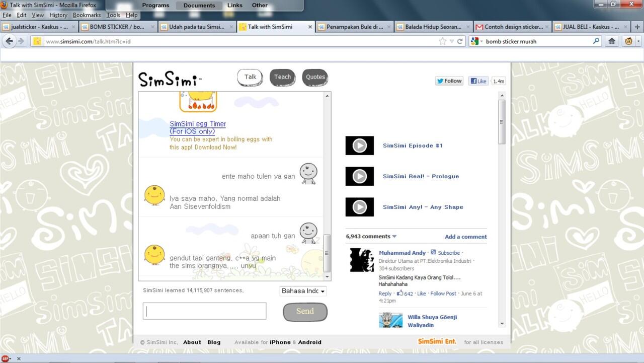Click Reply on Muhammad Andy's comment
The height and width of the screenshot is (363, 644).
[x=385, y=294]
